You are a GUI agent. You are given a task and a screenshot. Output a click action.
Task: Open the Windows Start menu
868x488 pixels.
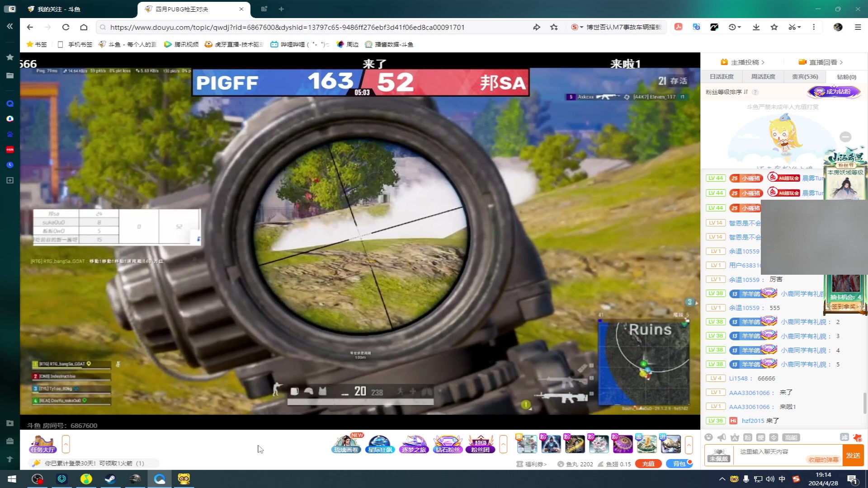pos(12,479)
